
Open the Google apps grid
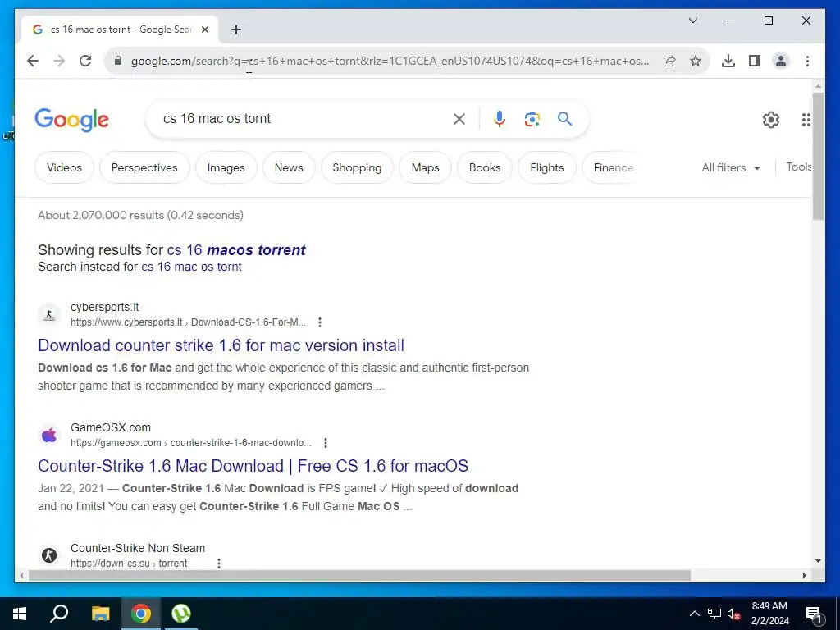[x=806, y=120]
